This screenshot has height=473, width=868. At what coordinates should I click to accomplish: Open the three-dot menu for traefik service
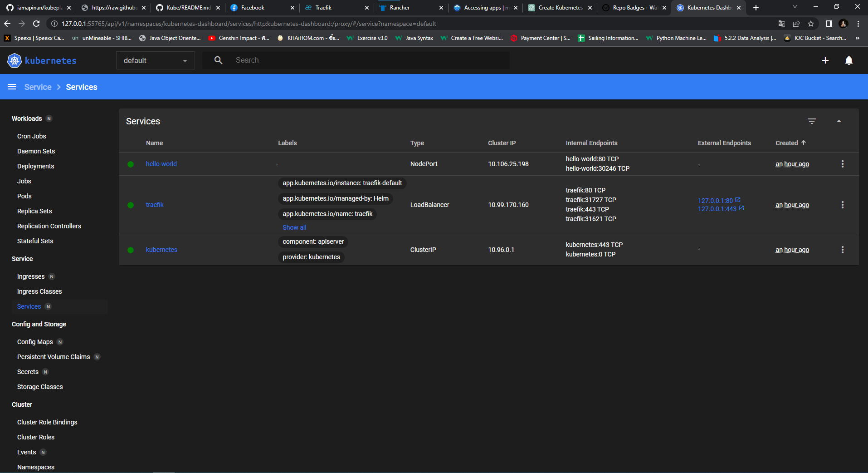click(842, 205)
